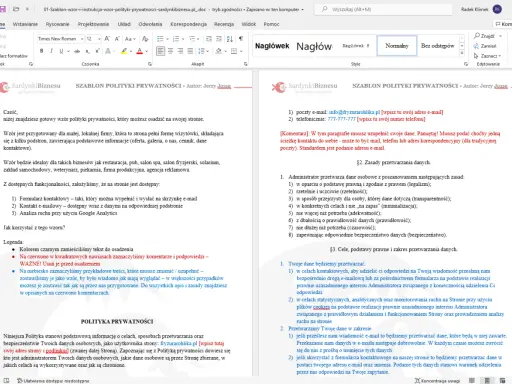This screenshot has width=512, height=384.
Task: Click the Zamień replace button
Action: click(485, 46)
